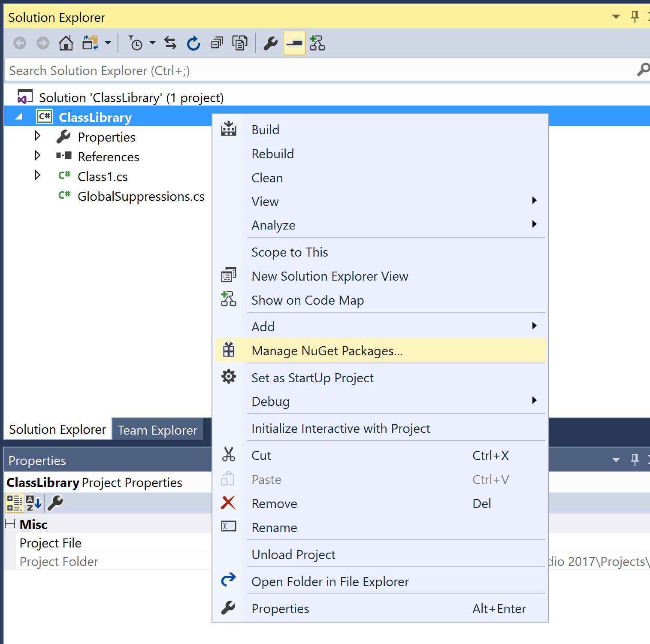Screen dimensions: 650x644
Task: Select Scope to This
Action: [x=381, y=252]
